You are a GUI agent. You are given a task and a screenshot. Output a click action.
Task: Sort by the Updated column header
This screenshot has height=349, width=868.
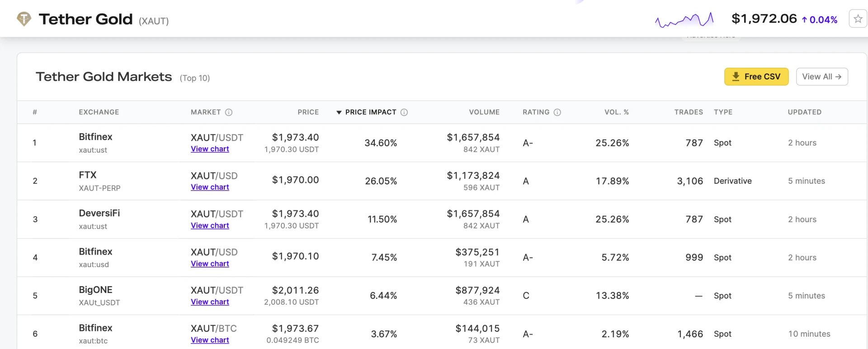pos(805,112)
